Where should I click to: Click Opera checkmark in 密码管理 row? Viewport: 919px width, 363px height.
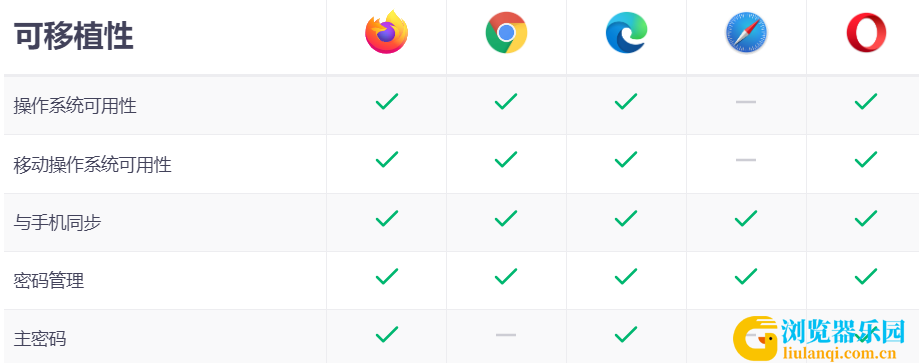tap(866, 276)
